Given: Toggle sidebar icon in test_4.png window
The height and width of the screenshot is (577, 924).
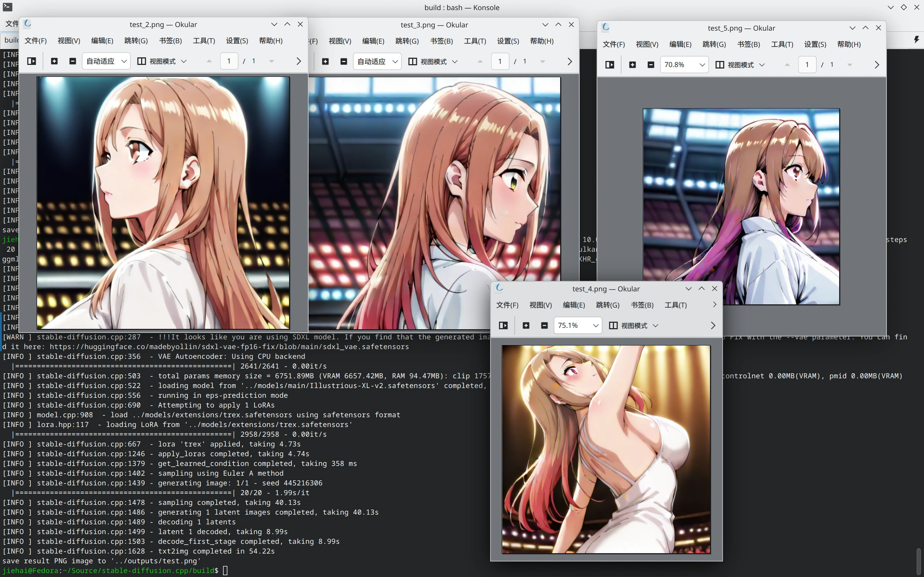Looking at the screenshot, I should click(x=503, y=326).
